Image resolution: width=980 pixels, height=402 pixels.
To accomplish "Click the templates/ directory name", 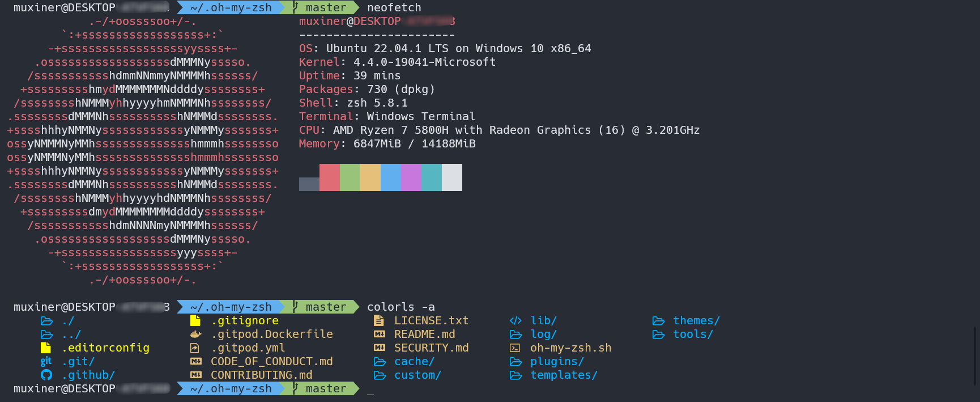I will 564,375.
